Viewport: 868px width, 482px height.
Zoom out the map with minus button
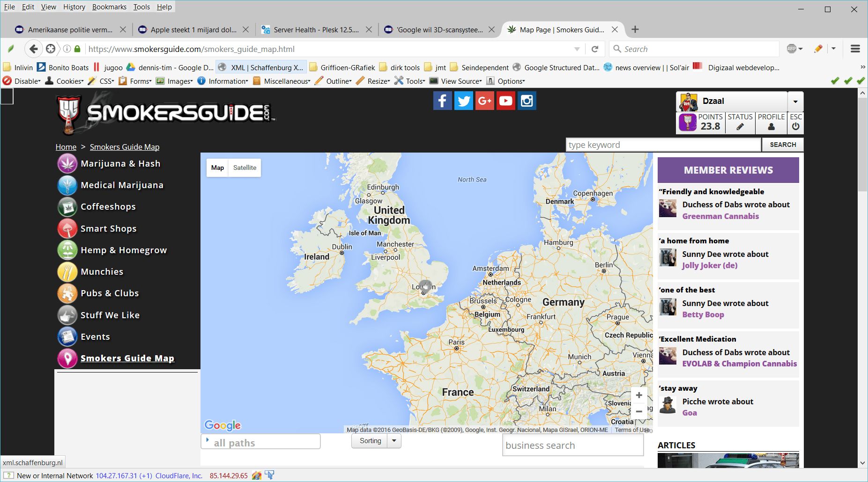coord(639,412)
